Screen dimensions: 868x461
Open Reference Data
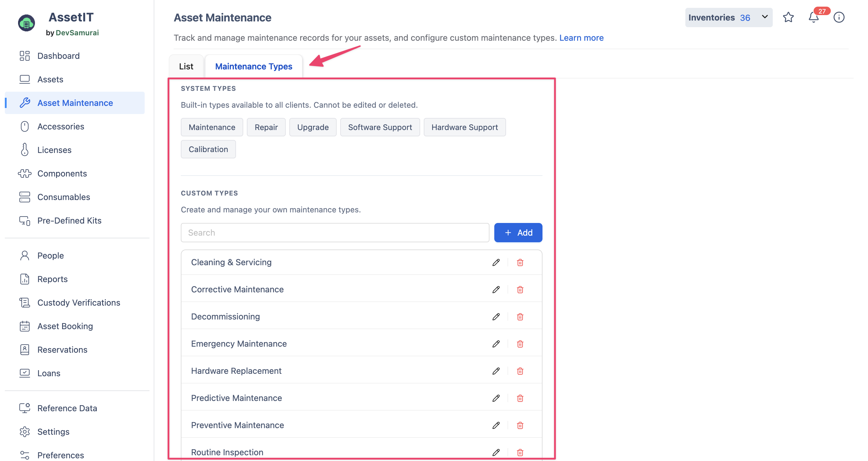[x=74, y=409]
